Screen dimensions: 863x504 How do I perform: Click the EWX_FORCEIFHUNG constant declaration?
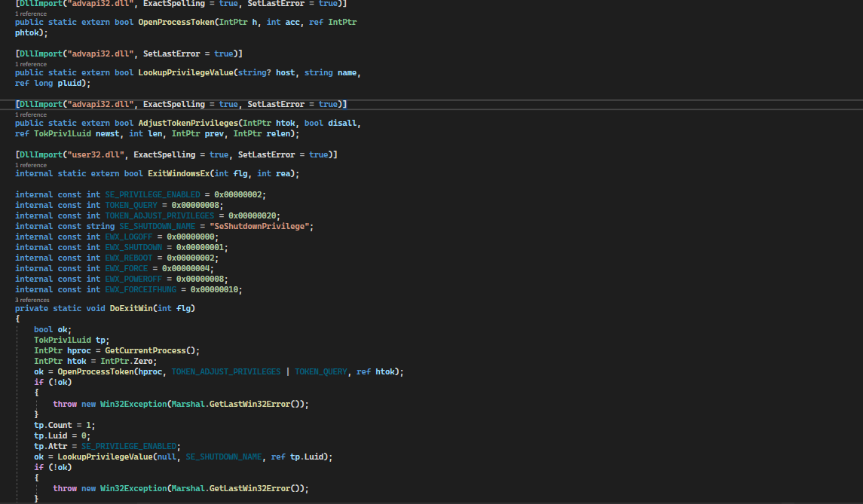(142, 289)
